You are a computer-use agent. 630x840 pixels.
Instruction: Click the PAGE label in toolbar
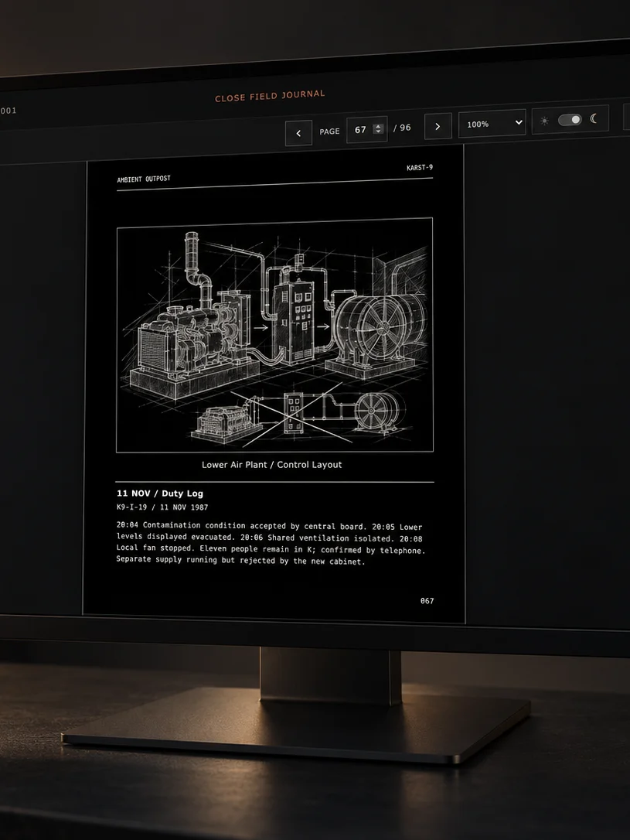[x=330, y=131]
